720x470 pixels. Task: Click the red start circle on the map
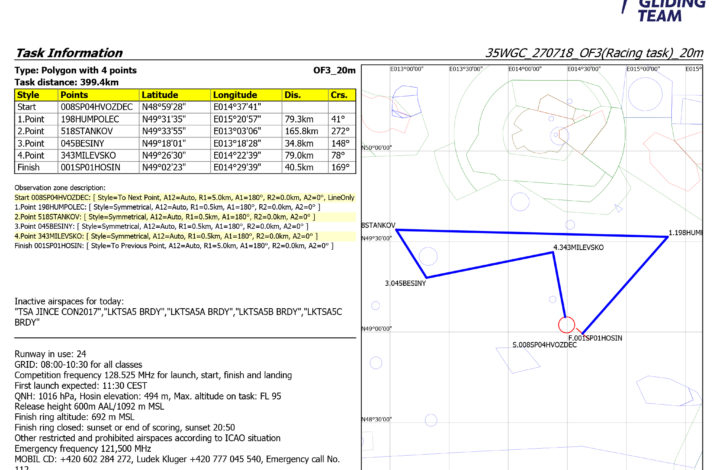click(566, 324)
